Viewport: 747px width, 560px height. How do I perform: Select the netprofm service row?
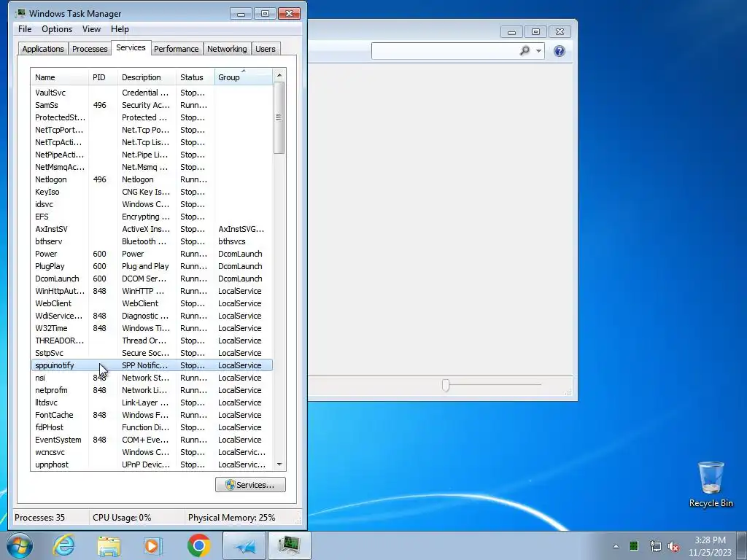(152, 389)
